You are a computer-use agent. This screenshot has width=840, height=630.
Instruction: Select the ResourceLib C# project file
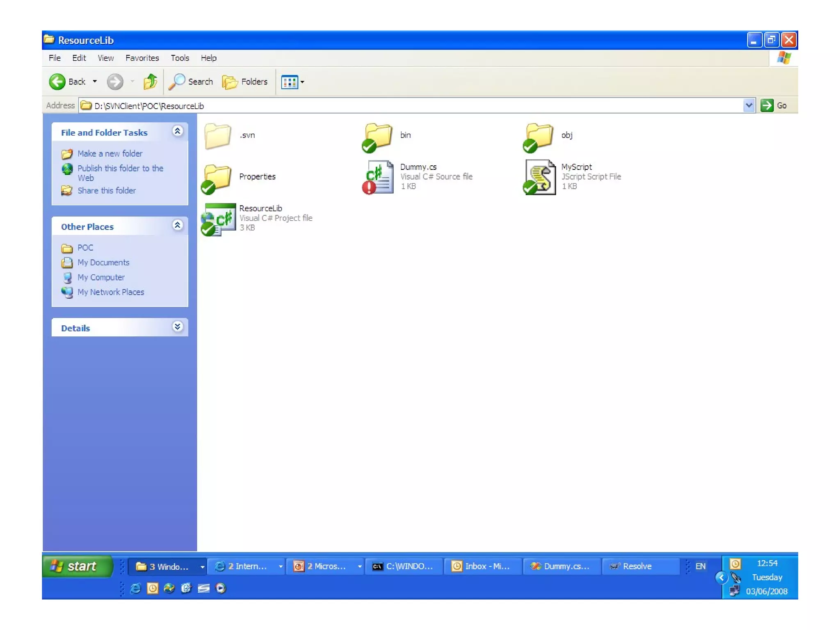219,219
